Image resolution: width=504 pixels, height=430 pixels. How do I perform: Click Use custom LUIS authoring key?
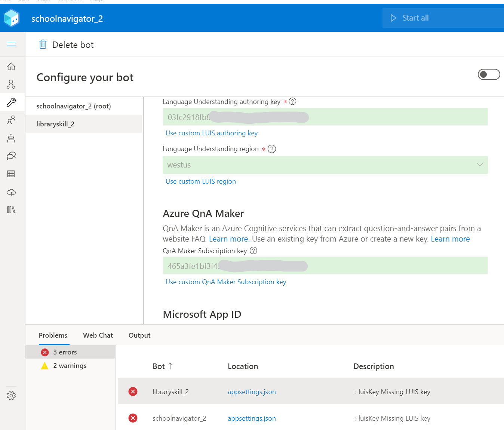(x=212, y=133)
